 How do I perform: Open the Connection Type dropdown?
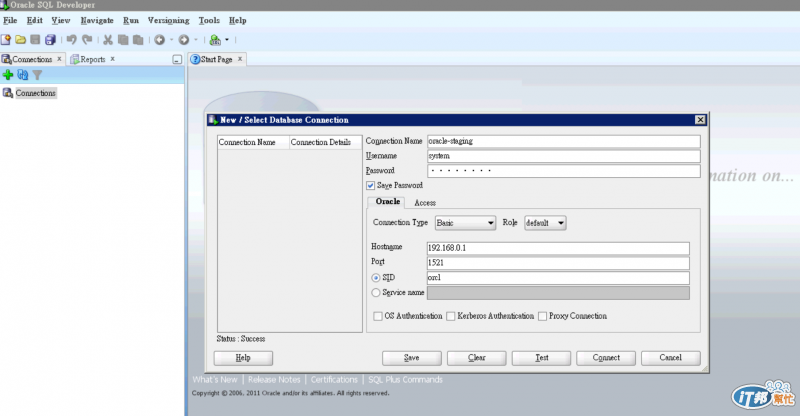(465, 223)
